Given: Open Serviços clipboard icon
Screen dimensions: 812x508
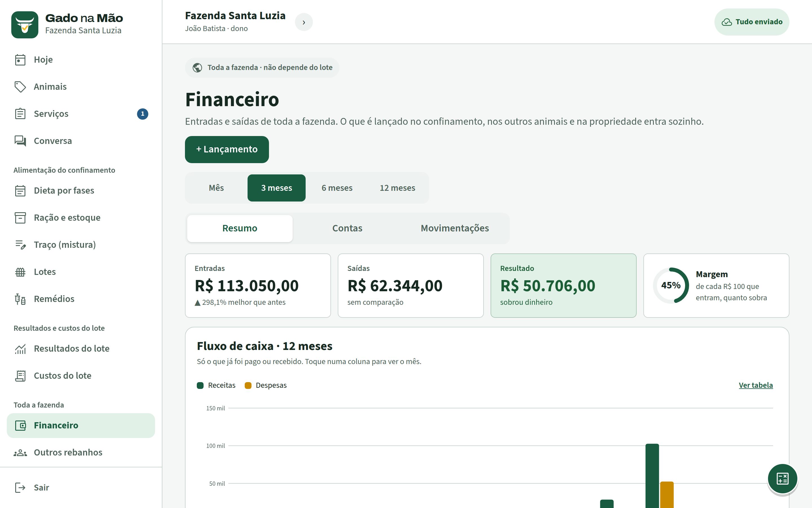Looking at the screenshot, I should (x=20, y=114).
